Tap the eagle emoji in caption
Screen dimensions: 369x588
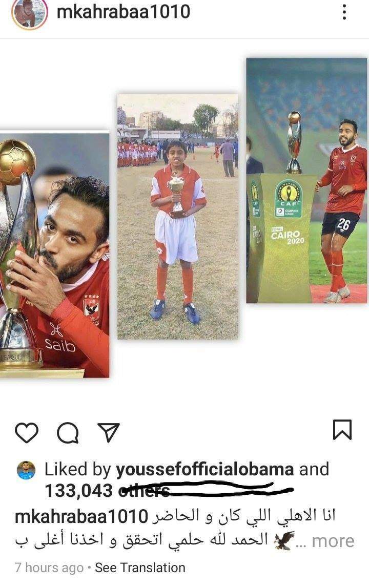pos(284,541)
